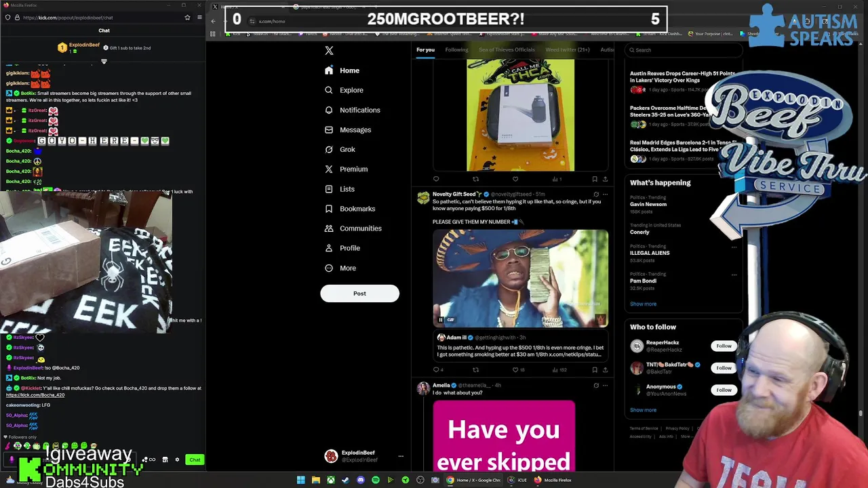
Task: Bookmark the Novelty Gift Seed post
Action: [x=595, y=369]
